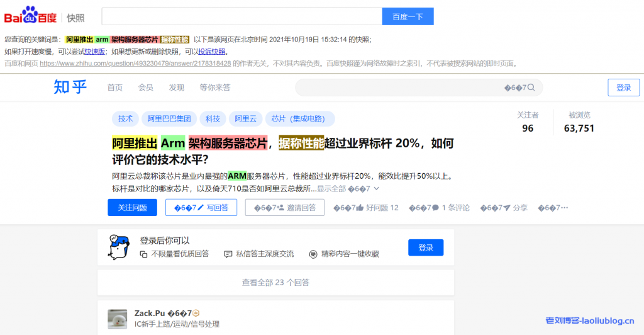Select the 芯片（集成电路）topic tag
Screen dimensions: 644x335
(300, 119)
